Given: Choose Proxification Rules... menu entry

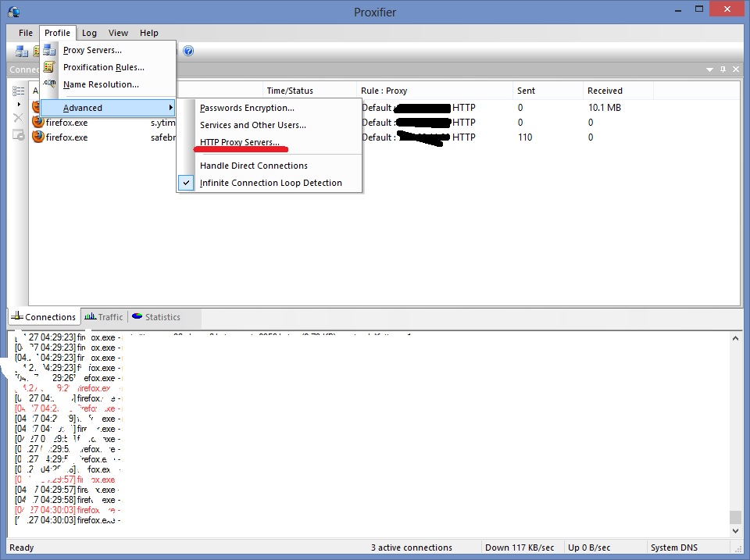Looking at the screenshot, I should (x=108, y=67).
